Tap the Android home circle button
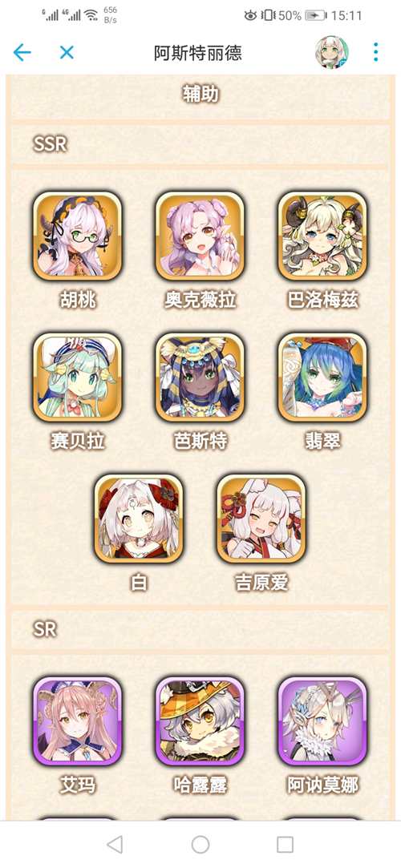 pyautogui.click(x=200, y=844)
